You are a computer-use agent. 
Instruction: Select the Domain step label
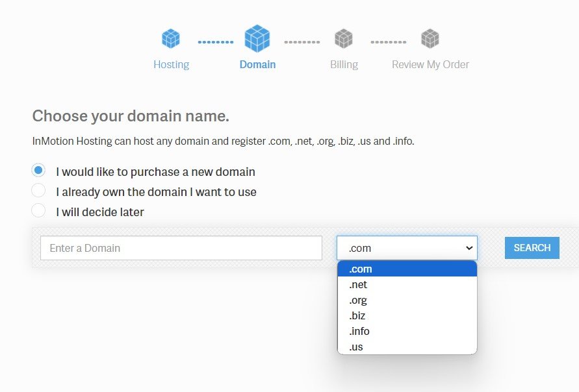point(257,64)
